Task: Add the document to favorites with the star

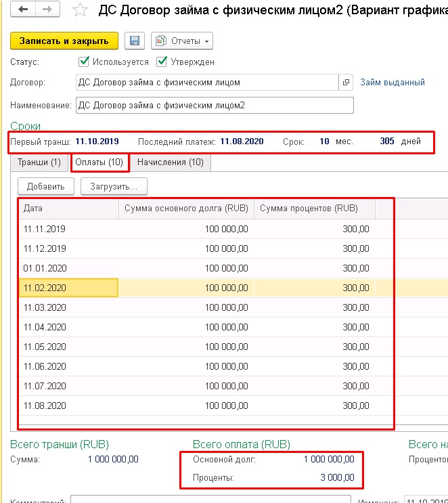Action: (x=80, y=10)
